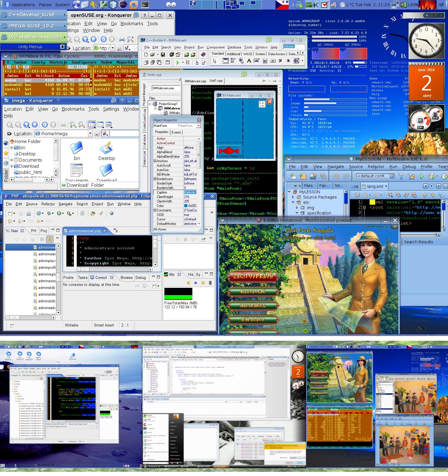
Task: Click the green Run Project arrow in NetBeans
Action: [422, 176]
